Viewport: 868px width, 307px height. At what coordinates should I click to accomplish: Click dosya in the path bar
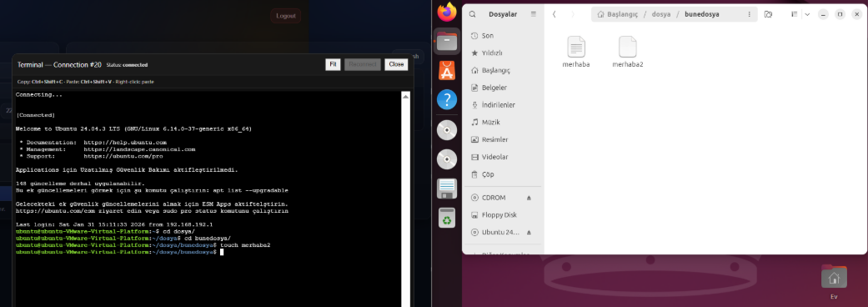660,14
